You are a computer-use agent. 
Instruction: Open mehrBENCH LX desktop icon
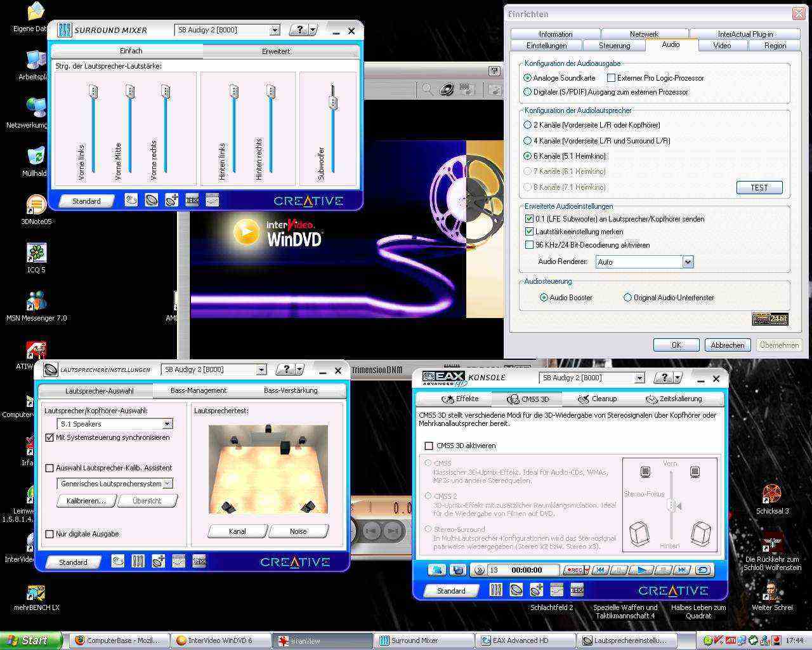(36, 597)
